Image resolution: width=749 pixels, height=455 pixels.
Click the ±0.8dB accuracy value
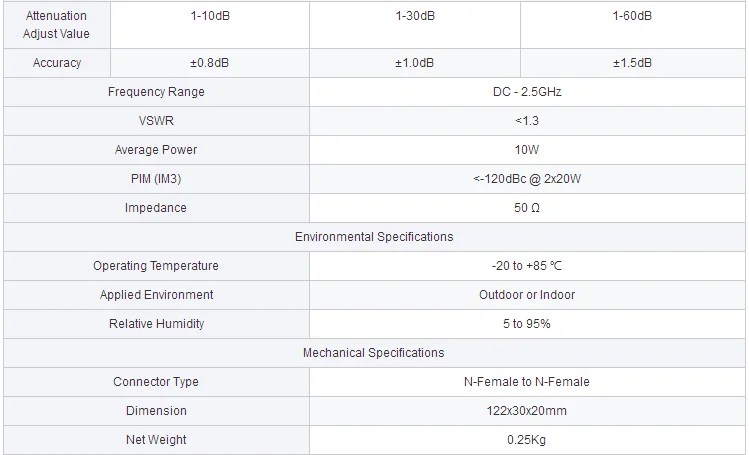(210, 63)
